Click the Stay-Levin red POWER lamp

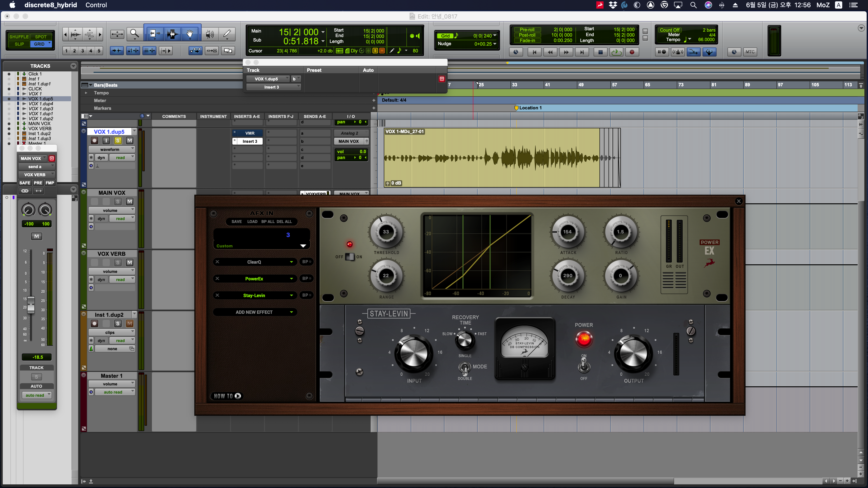click(584, 339)
